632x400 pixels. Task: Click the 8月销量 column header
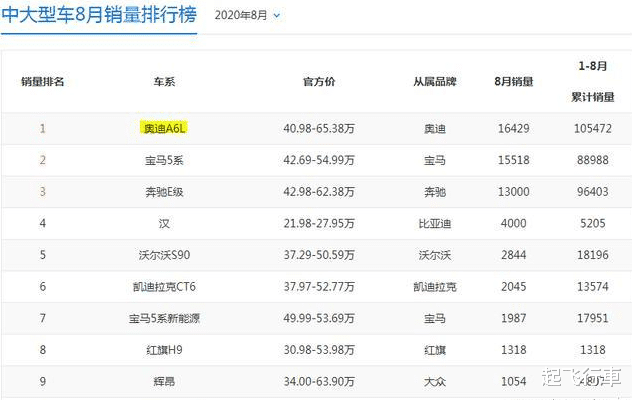514,82
